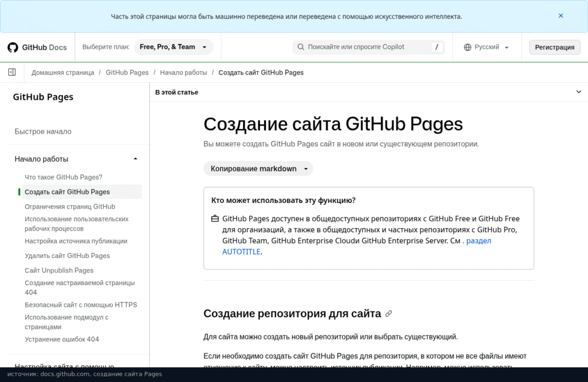The width and height of the screenshot is (588, 382).
Task: Open 'Ограничения страниц GitHub' sidebar item
Action: click(69, 206)
